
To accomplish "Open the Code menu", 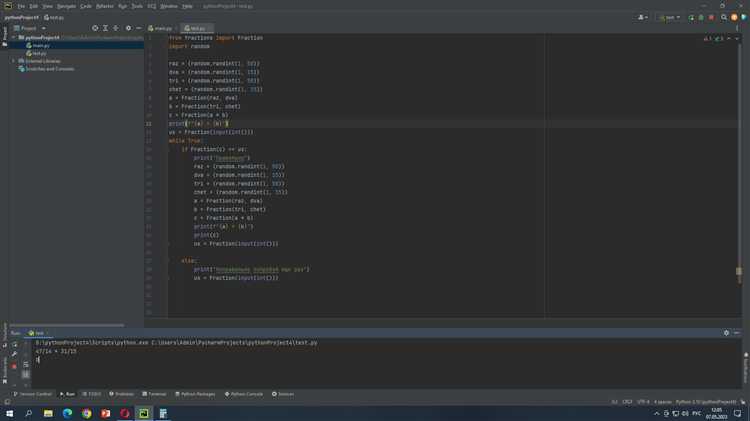I will click(x=86, y=6).
